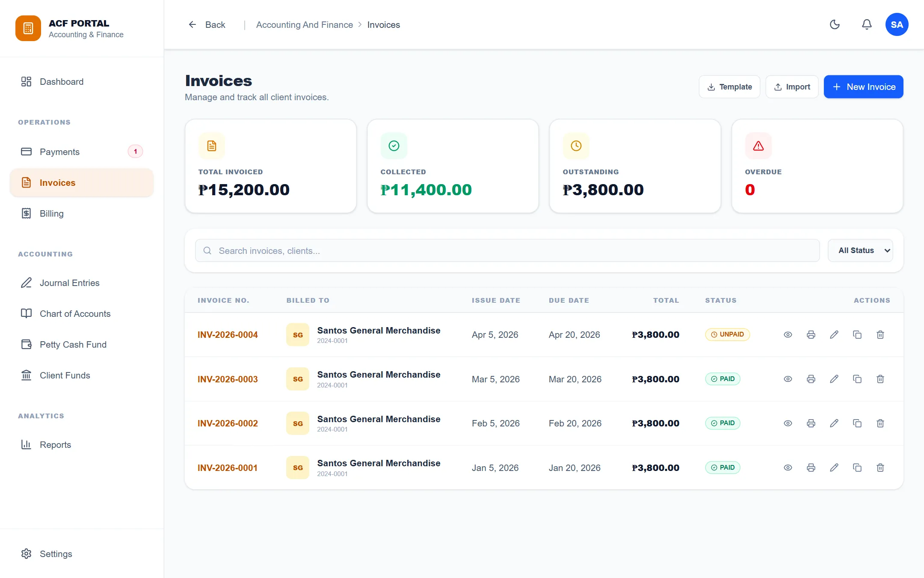Open invoice INV-2026-0004
924x578 pixels.
point(228,335)
